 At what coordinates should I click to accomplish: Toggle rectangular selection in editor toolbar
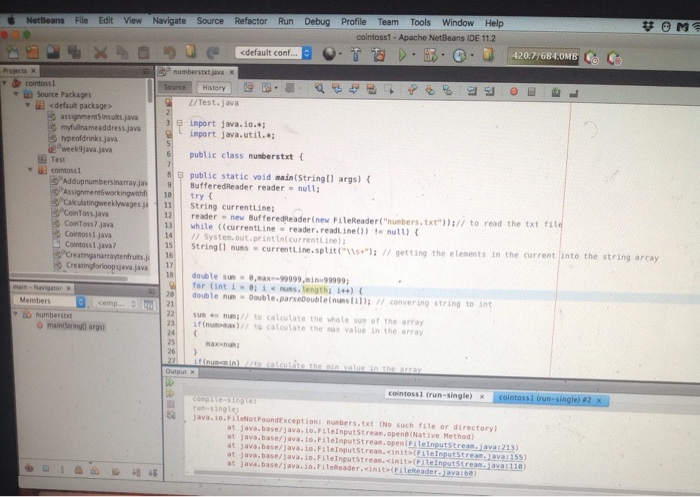point(389,89)
